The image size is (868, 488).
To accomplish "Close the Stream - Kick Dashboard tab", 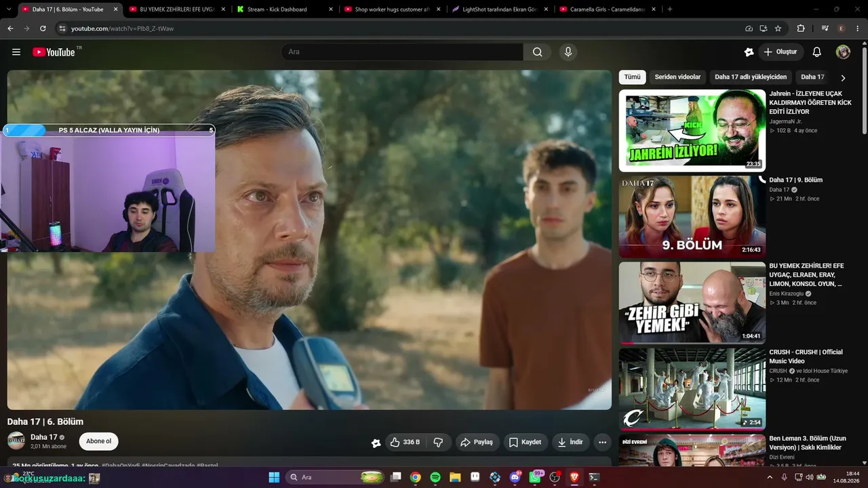I will tap(331, 9).
